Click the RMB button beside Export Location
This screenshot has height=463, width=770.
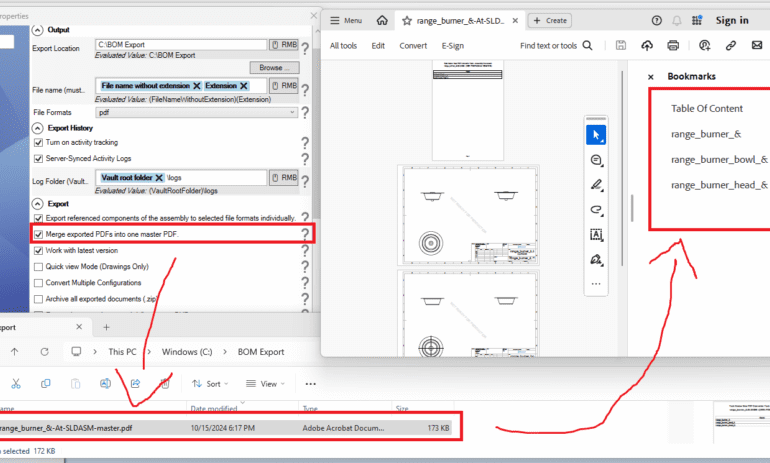(x=284, y=45)
